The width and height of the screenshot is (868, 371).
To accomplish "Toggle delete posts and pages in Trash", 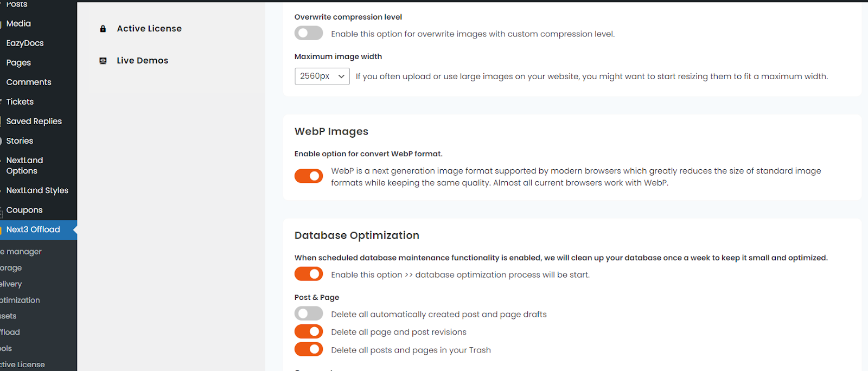I will tap(309, 349).
